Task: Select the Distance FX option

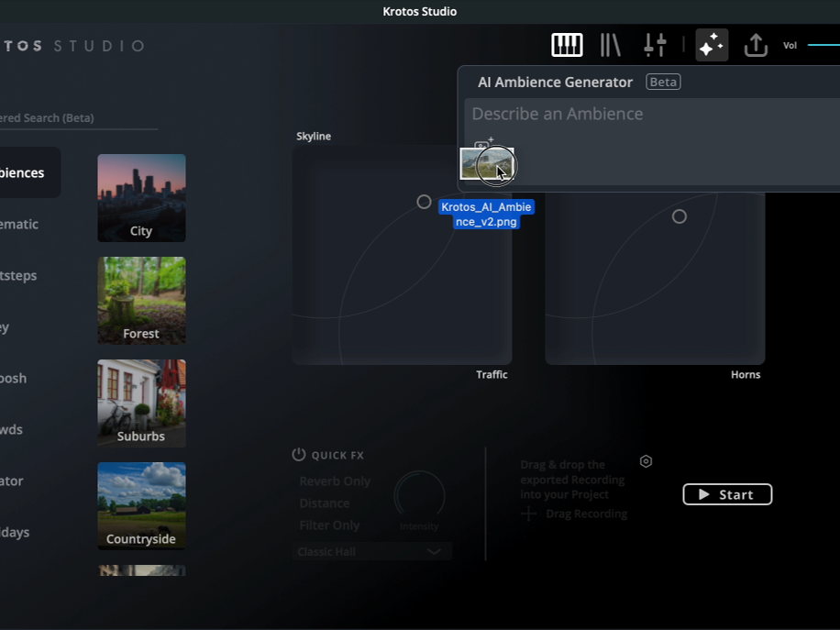Action: [324, 503]
